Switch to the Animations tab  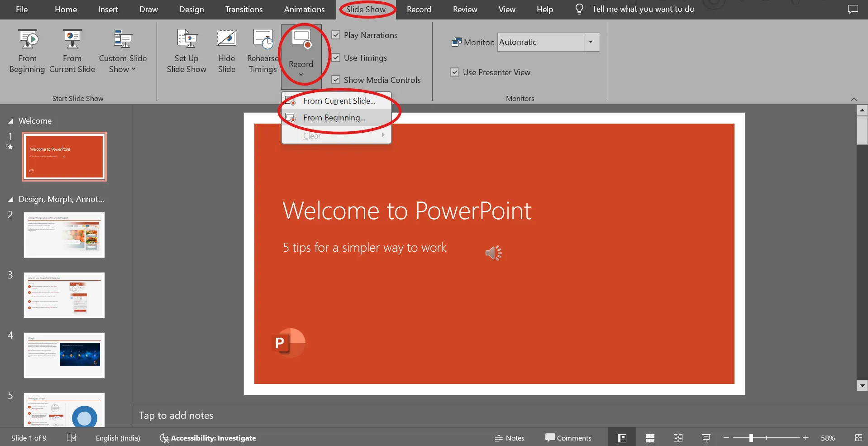coord(304,9)
